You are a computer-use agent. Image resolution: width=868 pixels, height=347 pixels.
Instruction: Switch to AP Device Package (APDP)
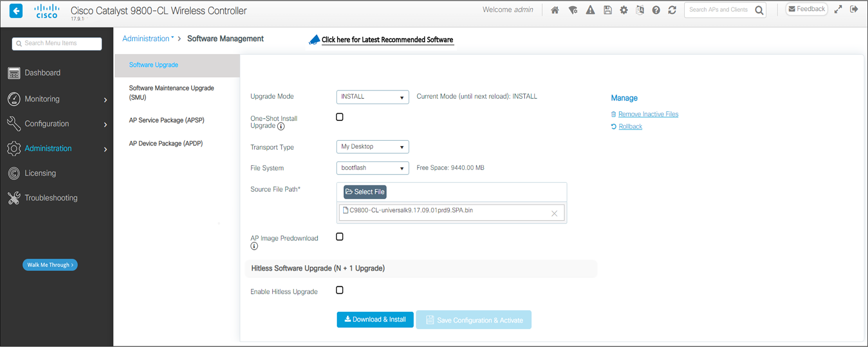(x=166, y=144)
